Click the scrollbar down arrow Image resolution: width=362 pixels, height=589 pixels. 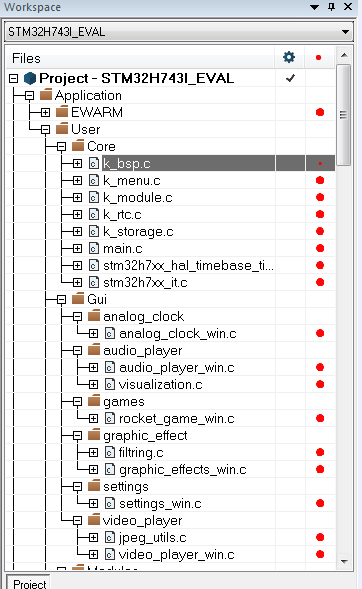coord(344,562)
